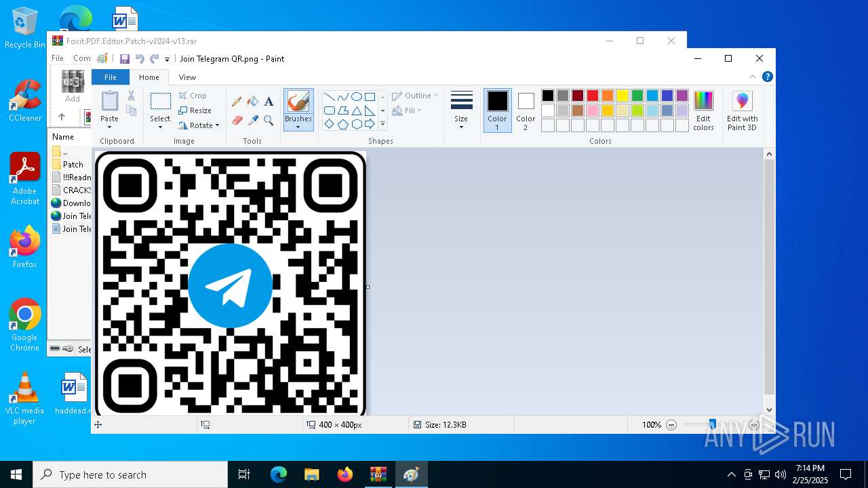
Task: Choose the Triangle shape
Action: [356, 110]
